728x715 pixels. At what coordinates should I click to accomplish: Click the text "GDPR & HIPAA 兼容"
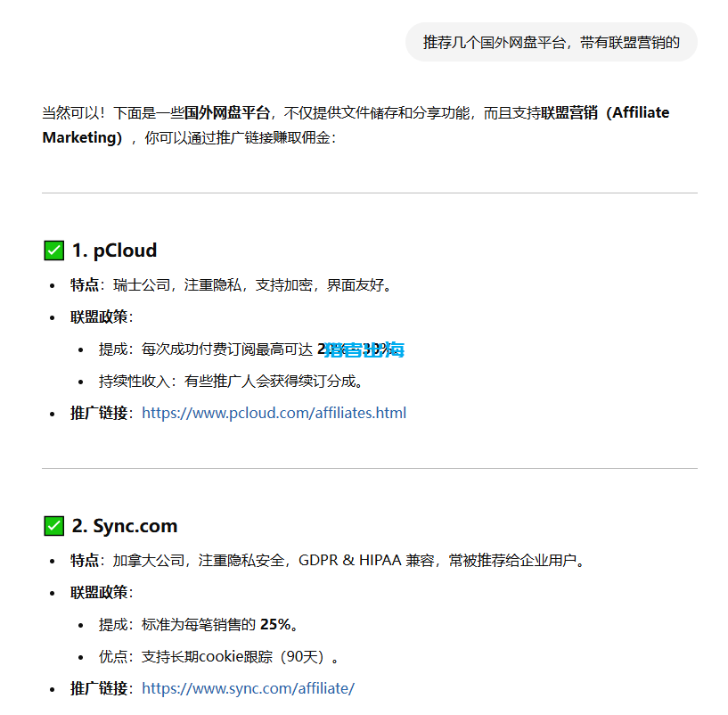(x=366, y=560)
